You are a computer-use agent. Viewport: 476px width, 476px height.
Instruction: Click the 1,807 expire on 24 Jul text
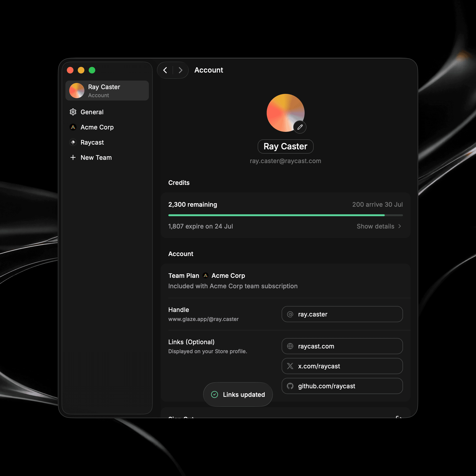201,226
